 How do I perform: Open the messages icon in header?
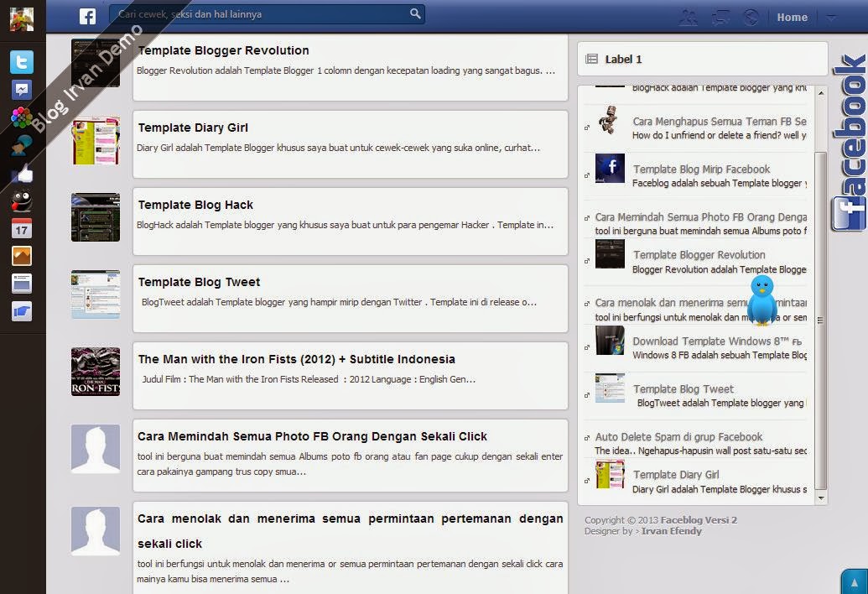[x=720, y=17]
